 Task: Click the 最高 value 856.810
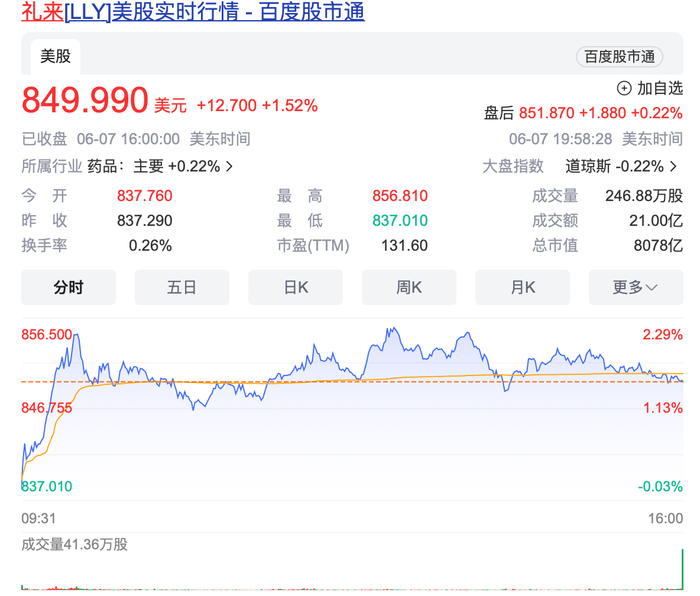tap(400, 196)
